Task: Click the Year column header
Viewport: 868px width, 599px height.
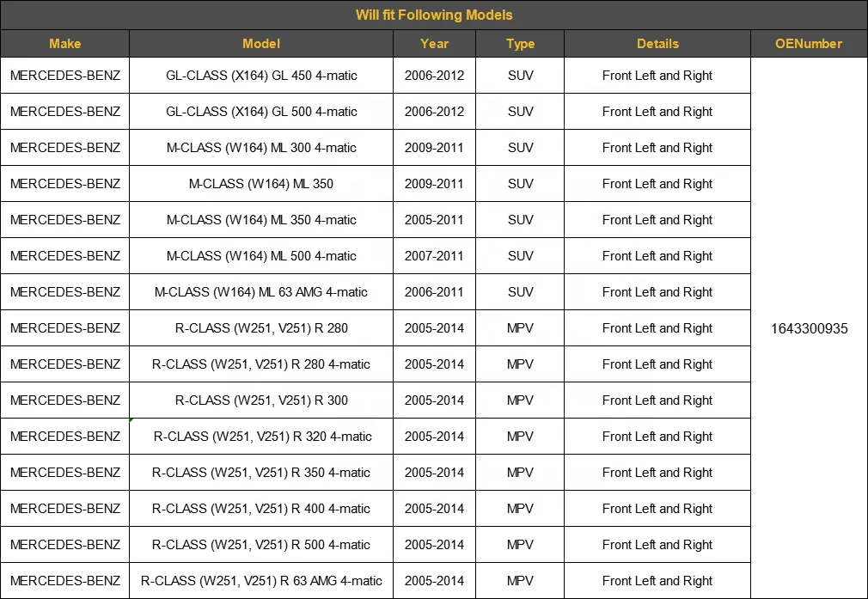Action: click(x=434, y=44)
